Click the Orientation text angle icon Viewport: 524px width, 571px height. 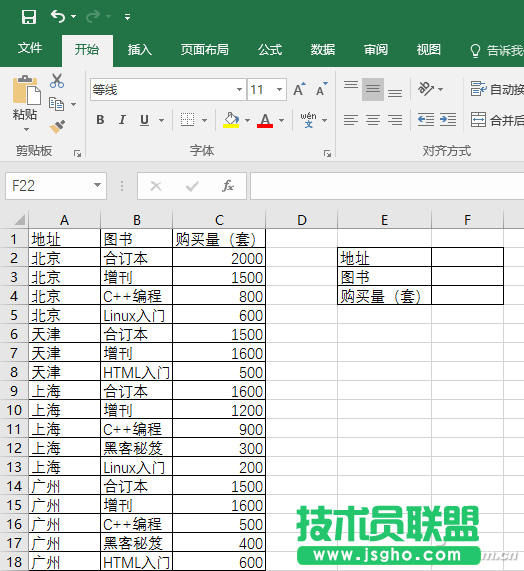click(x=426, y=88)
